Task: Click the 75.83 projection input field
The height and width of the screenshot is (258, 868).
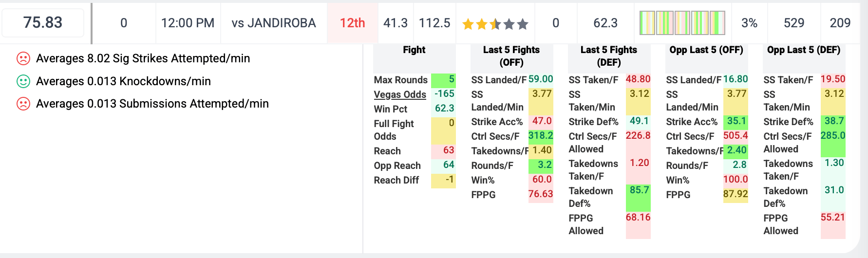Action: (43, 22)
